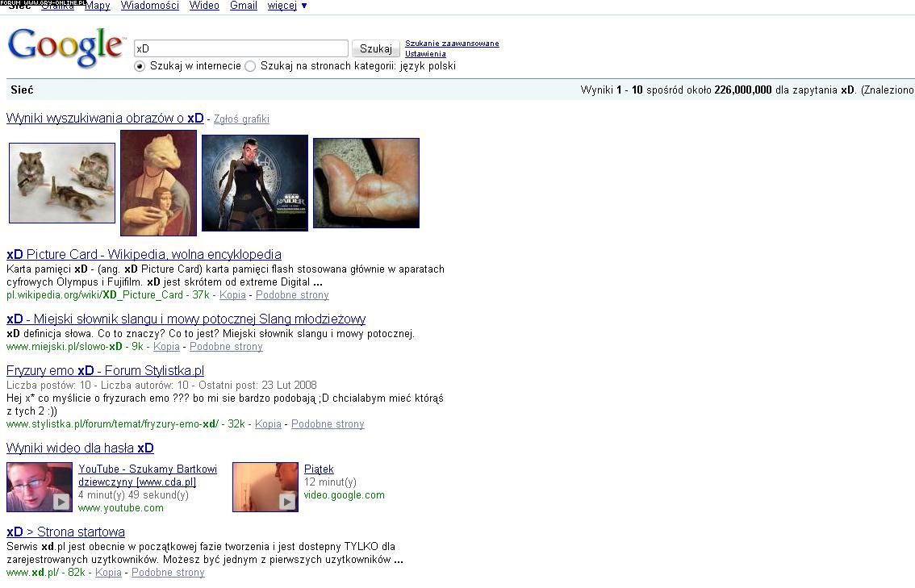Screen dimensions: 915x588
Task: Open cached Kopia of the Wikipedia result
Action: click(x=233, y=295)
